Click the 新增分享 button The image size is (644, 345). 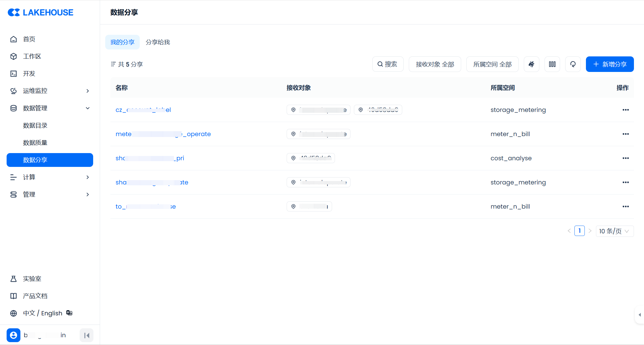(609, 64)
